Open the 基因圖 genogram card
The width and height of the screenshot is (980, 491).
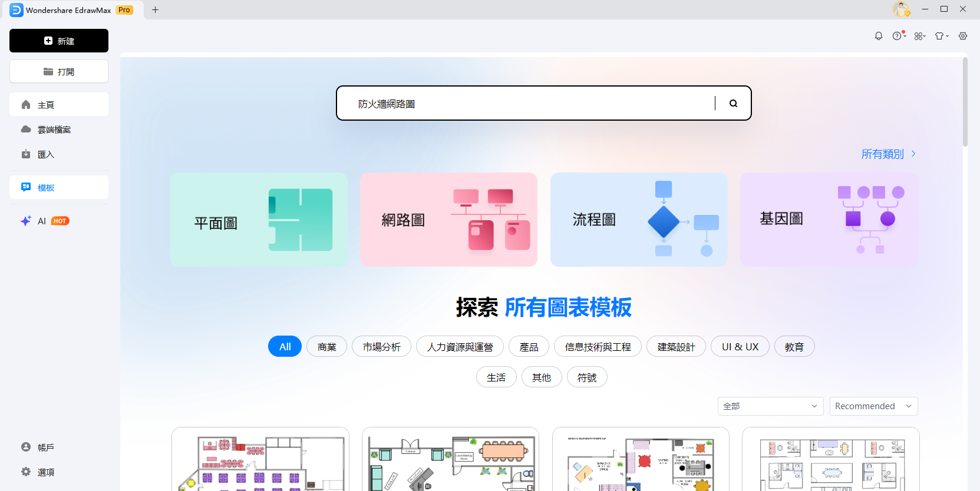tap(829, 220)
